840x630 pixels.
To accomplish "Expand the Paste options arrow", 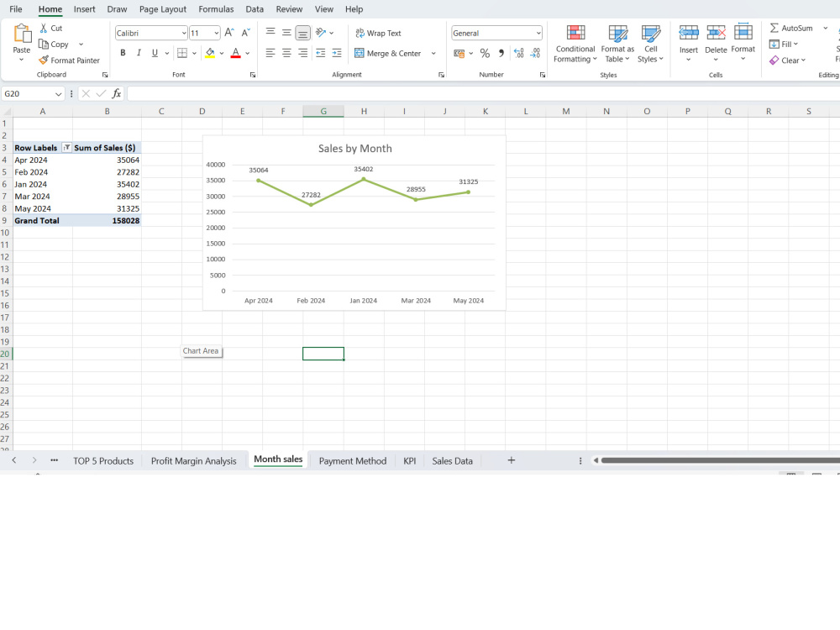I will pyautogui.click(x=22, y=60).
